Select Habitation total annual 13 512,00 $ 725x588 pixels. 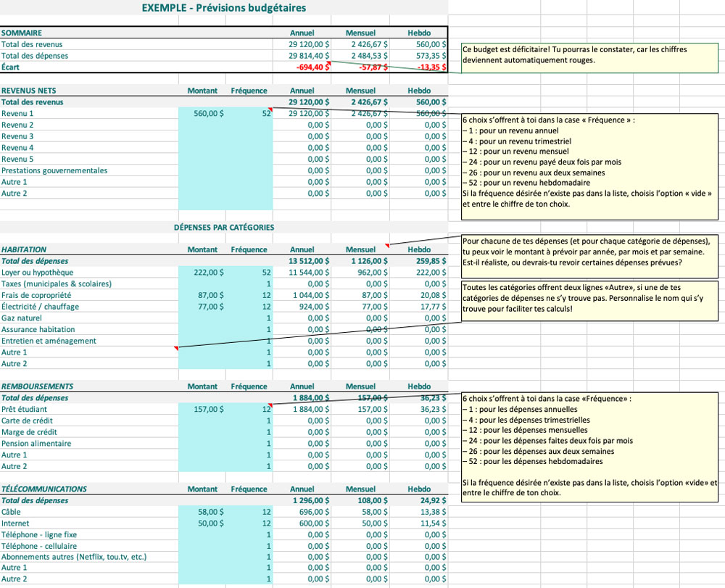[309, 261]
